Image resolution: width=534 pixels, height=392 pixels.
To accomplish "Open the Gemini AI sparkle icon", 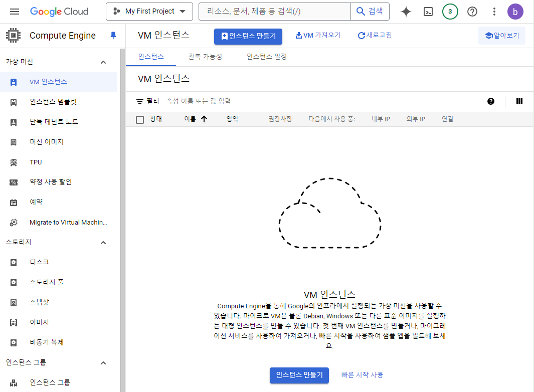I will click(x=406, y=12).
